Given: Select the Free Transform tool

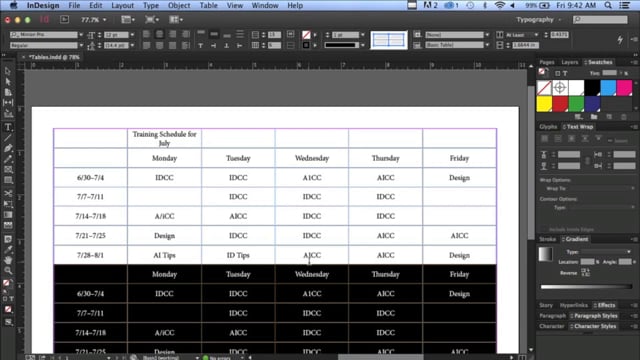Looking at the screenshot, I should point(8,204).
